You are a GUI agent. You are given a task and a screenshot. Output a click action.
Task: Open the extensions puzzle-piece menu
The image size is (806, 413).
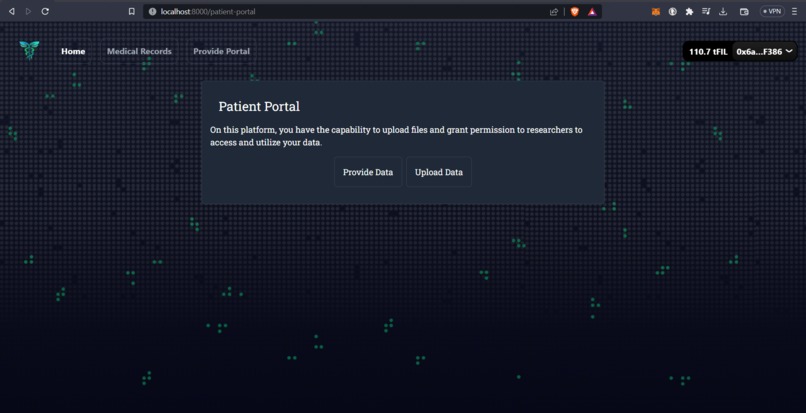689,11
